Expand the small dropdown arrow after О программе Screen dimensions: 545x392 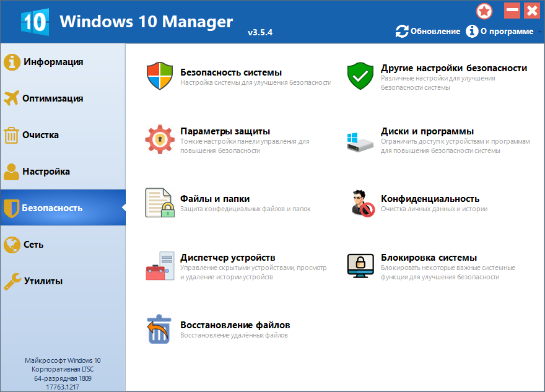click(539, 32)
